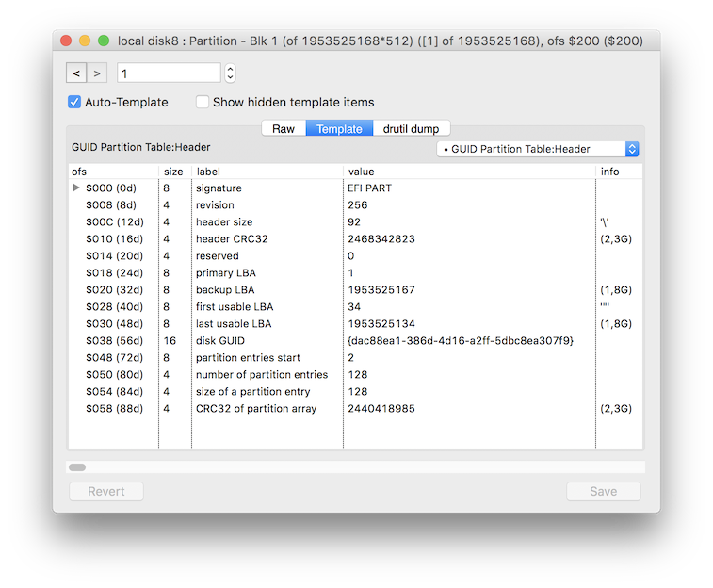Viewport: 713px width, 588px height.
Task: Select first usable LBA value 34
Action: tap(354, 306)
